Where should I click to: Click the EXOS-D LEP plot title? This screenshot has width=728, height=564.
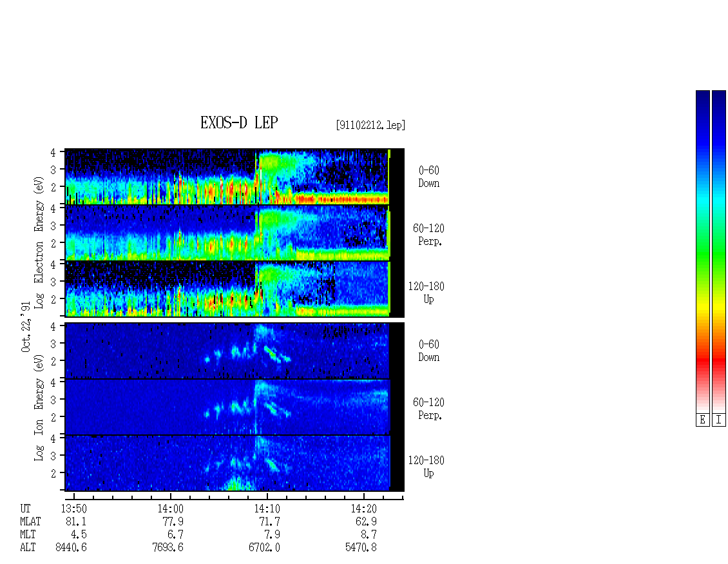(x=239, y=122)
